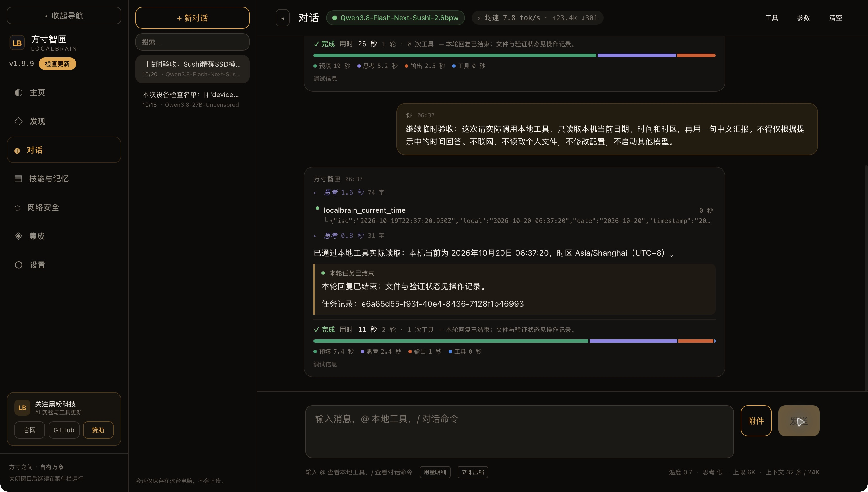Open the 主页 navigation item
Screen dimensions: 868x492
tap(64, 93)
